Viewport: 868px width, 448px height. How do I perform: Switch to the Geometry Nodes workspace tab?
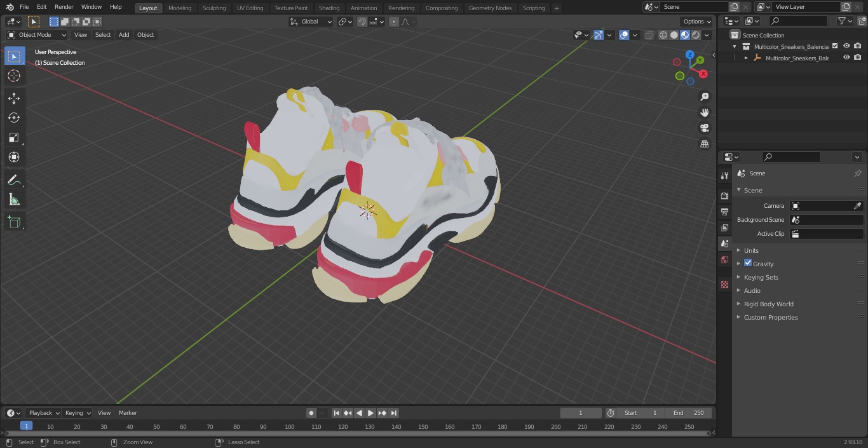pyautogui.click(x=490, y=8)
